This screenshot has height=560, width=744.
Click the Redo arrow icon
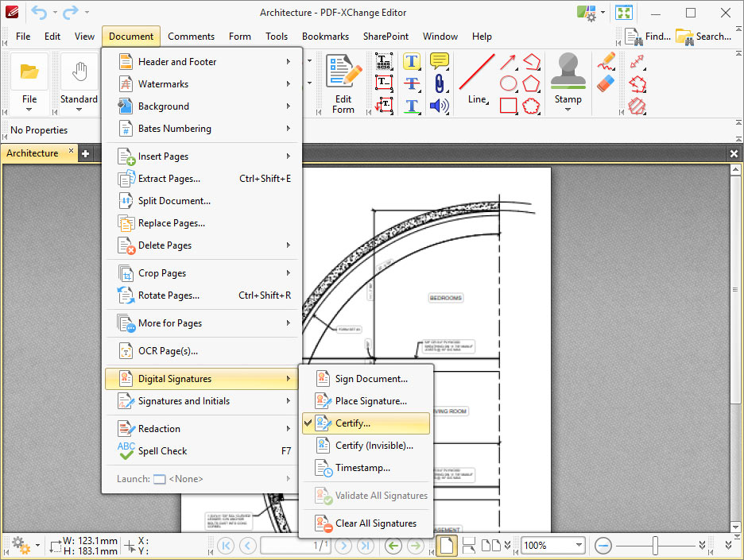[70, 13]
